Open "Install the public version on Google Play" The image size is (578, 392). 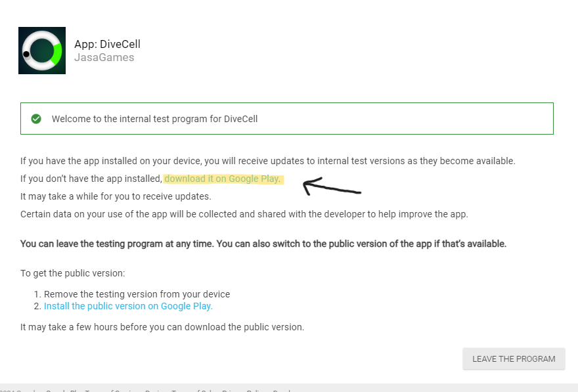point(128,306)
